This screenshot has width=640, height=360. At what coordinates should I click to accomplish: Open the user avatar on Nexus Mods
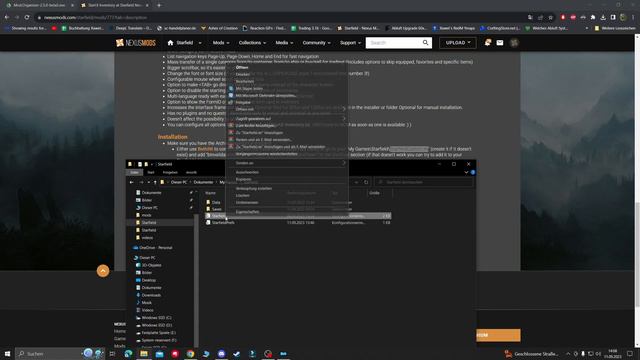pyautogui.click(x=514, y=42)
